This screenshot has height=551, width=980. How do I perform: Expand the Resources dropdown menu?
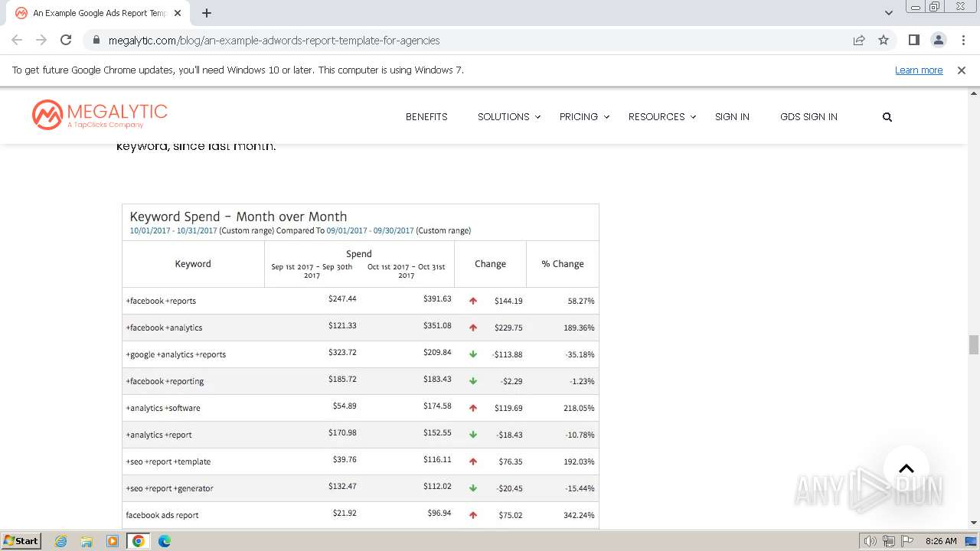[x=661, y=117]
